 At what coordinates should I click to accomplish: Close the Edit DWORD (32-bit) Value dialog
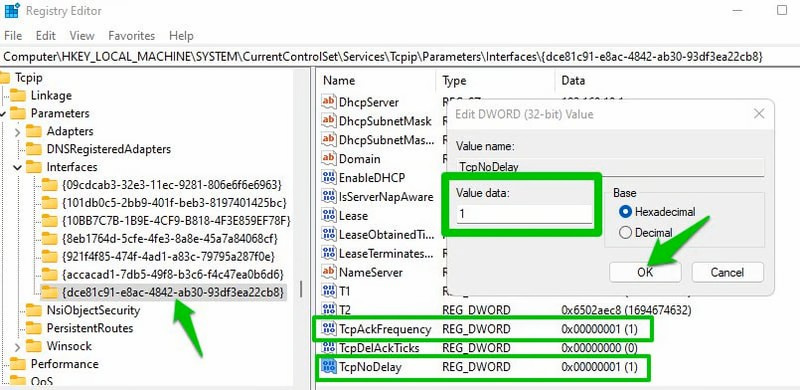click(759, 113)
